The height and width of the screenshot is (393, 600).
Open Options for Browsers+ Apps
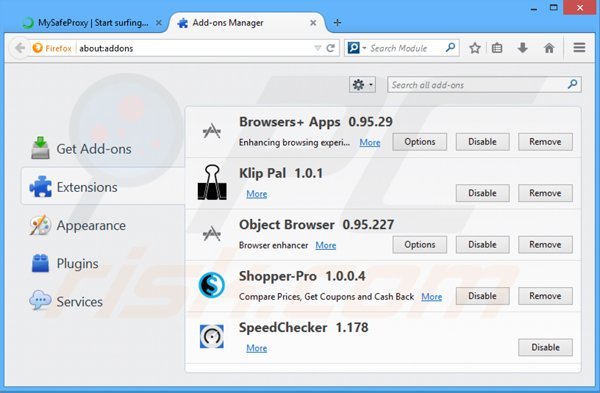click(419, 142)
